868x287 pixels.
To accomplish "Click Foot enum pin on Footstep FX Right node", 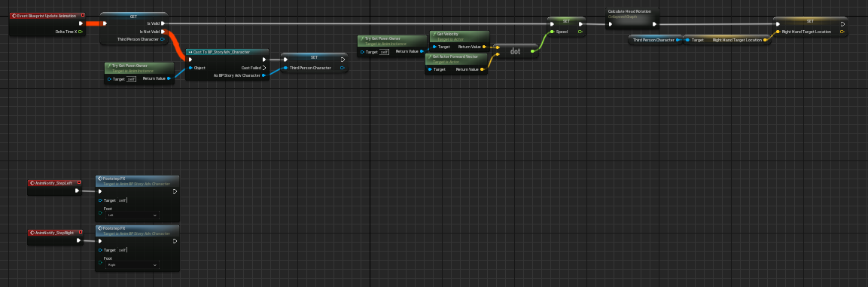I will (x=100, y=262).
